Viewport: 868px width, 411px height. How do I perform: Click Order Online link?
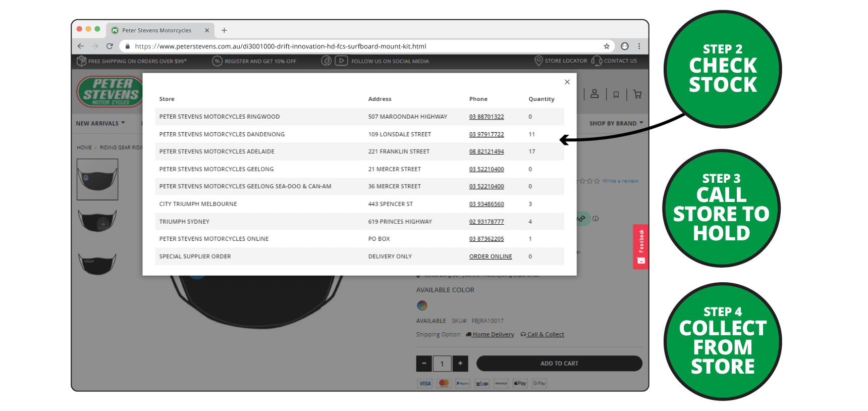pyautogui.click(x=491, y=256)
